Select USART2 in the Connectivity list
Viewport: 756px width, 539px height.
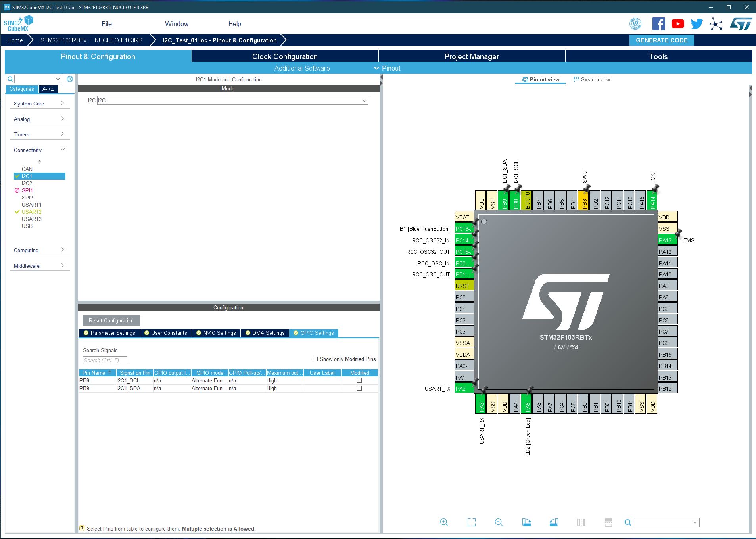[x=31, y=212]
